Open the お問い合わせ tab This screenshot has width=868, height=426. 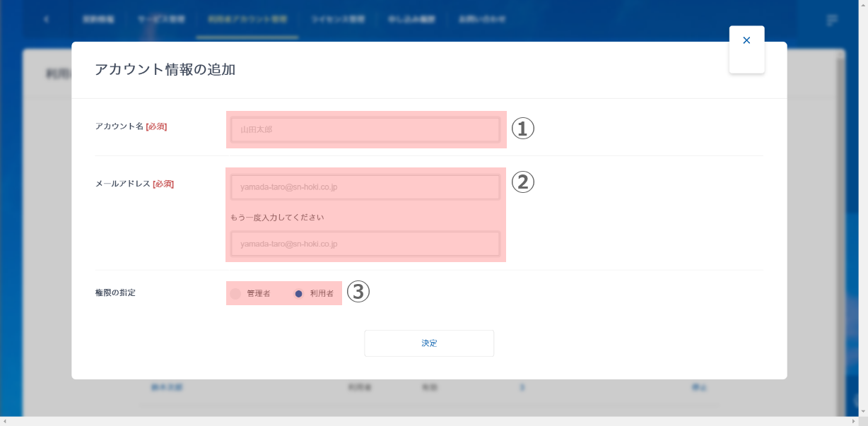click(x=482, y=19)
